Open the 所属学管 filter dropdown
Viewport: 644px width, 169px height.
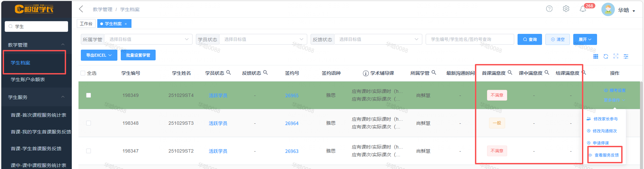148,39
